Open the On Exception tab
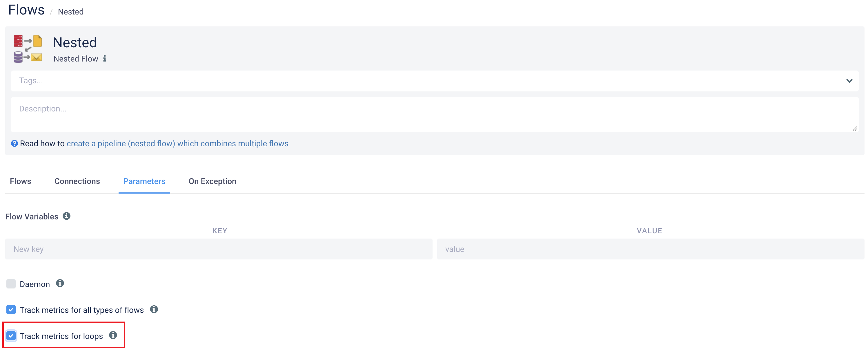This screenshot has height=350, width=868. pos(212,181)
